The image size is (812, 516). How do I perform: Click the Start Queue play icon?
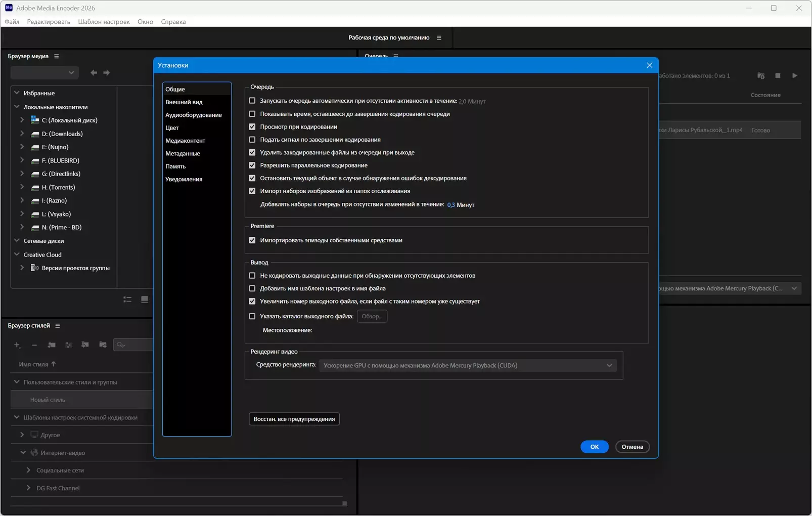coord(794,76)
